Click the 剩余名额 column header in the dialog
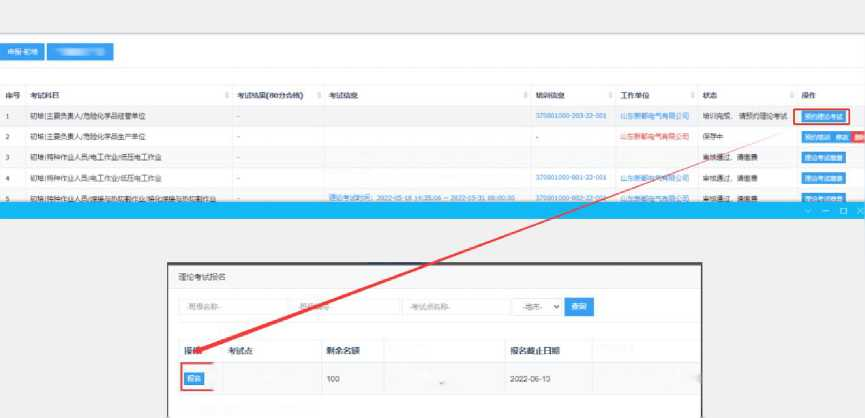The width and height of the screenshot is (865, 418). point(343,350)
